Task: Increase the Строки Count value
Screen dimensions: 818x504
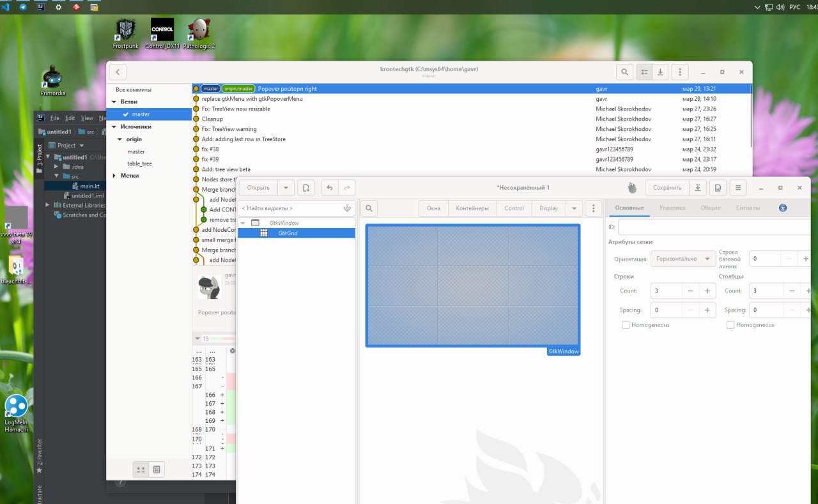Action: coord(707,291)
